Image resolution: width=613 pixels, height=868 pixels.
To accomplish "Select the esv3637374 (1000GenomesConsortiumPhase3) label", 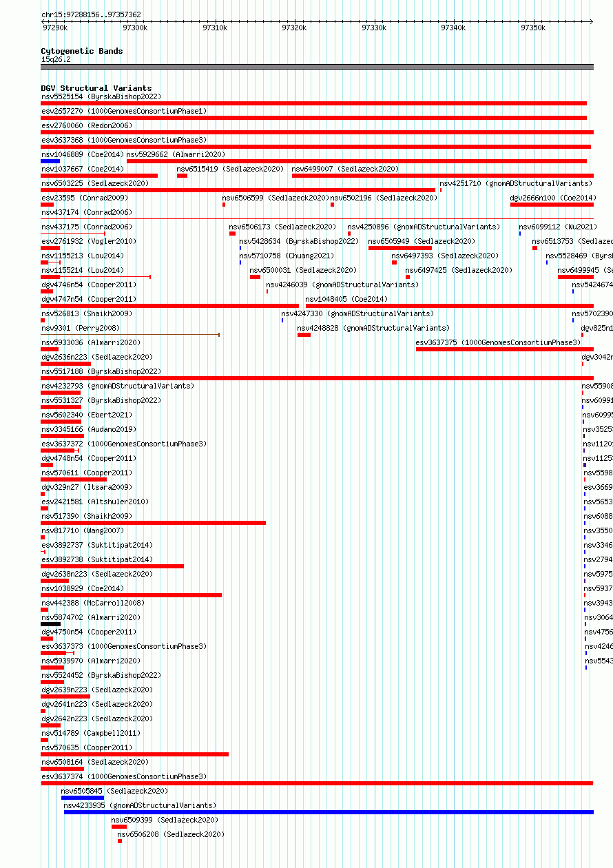I will click(124, 776).
